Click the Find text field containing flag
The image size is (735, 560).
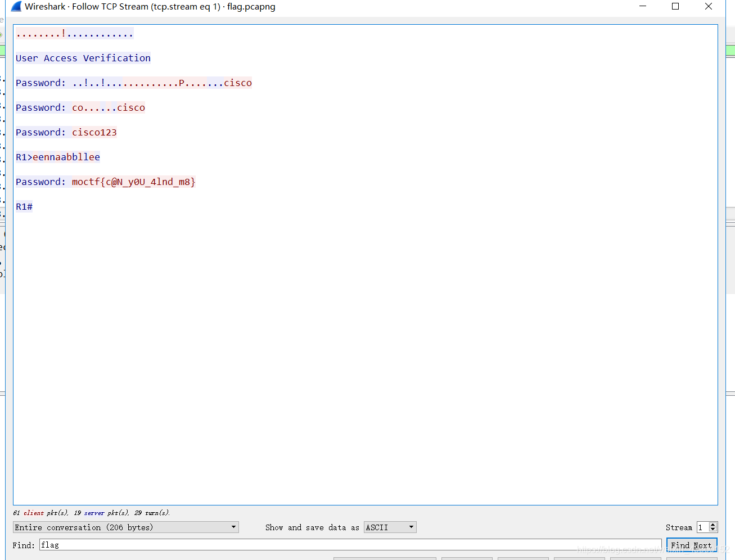pyautogui.click(x=350, y=545)
